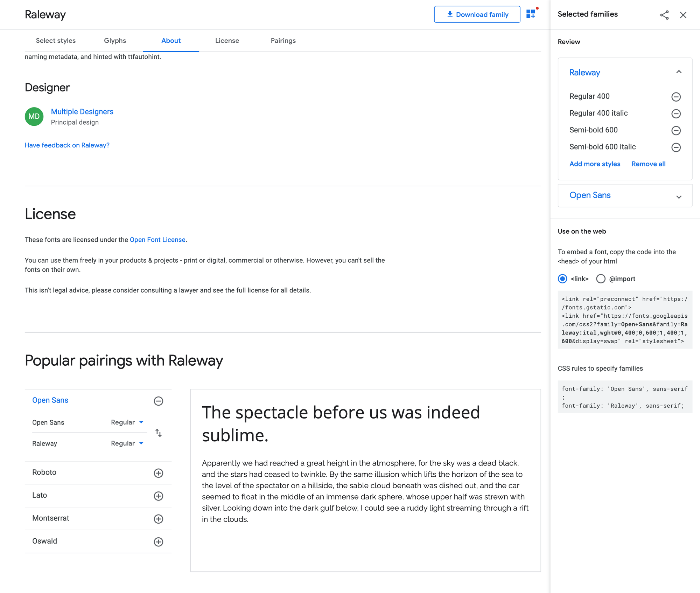
Task: Remove Open Sans pairing with minus icon
Action: (159, 401)
